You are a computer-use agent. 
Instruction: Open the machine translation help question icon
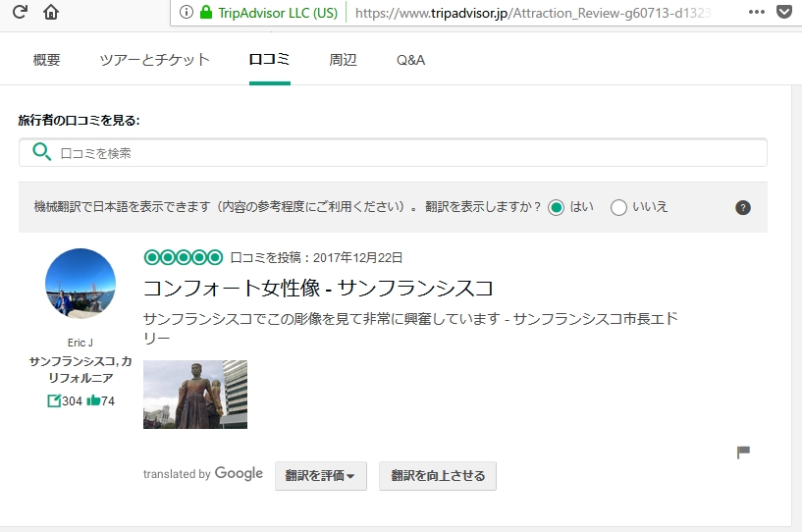pyautogui.click(x=743, y=207)
